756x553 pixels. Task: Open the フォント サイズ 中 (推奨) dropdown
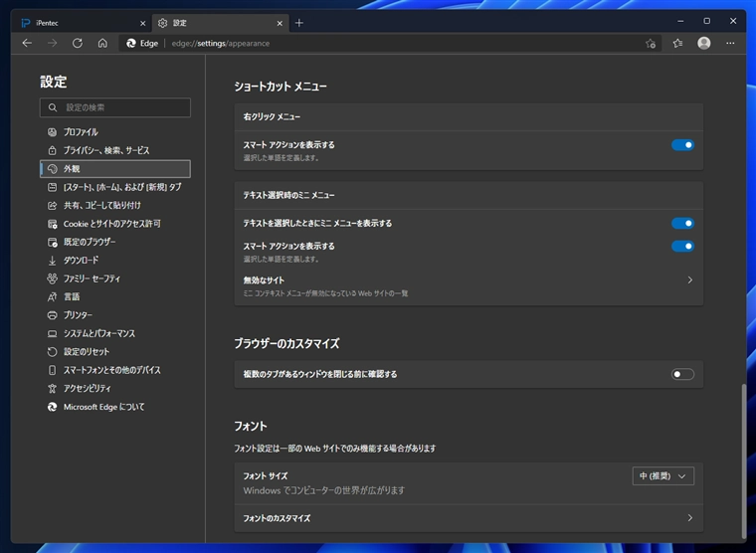(662, 476)
